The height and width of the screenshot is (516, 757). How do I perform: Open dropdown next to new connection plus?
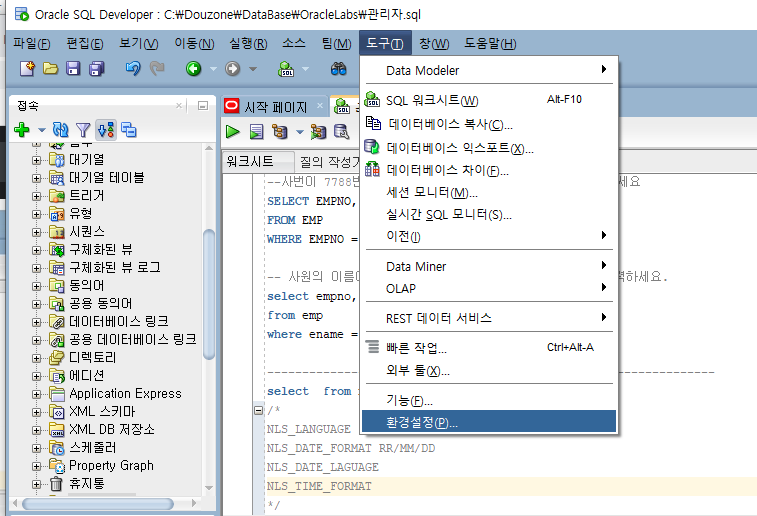point(42,130)
